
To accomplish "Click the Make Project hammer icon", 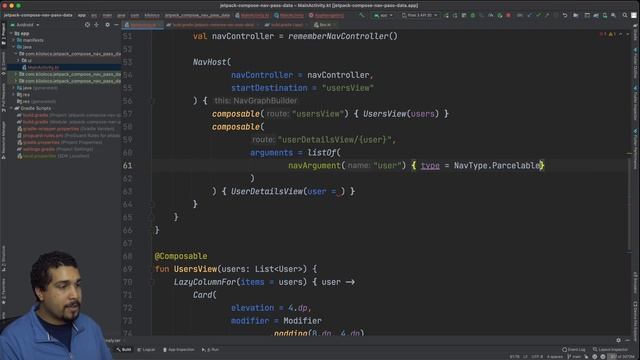I will (362, 16).
